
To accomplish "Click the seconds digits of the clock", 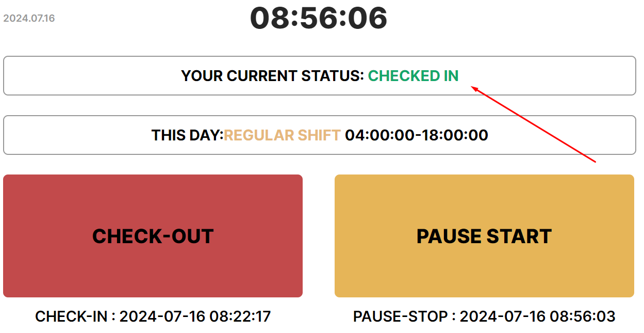I will 367,18.
